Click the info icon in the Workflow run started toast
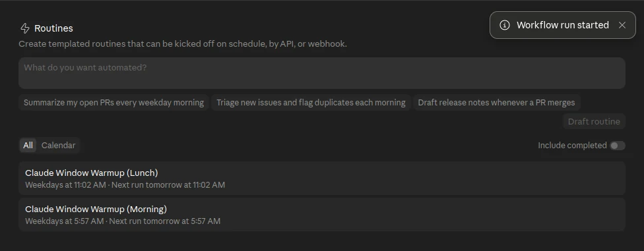 tap(504, 25)
